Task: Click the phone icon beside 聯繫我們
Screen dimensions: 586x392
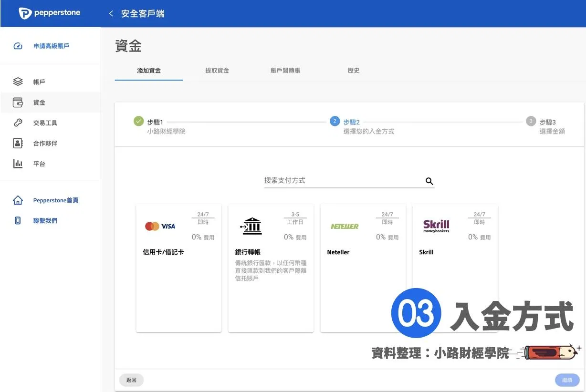Action: (18, 221)
